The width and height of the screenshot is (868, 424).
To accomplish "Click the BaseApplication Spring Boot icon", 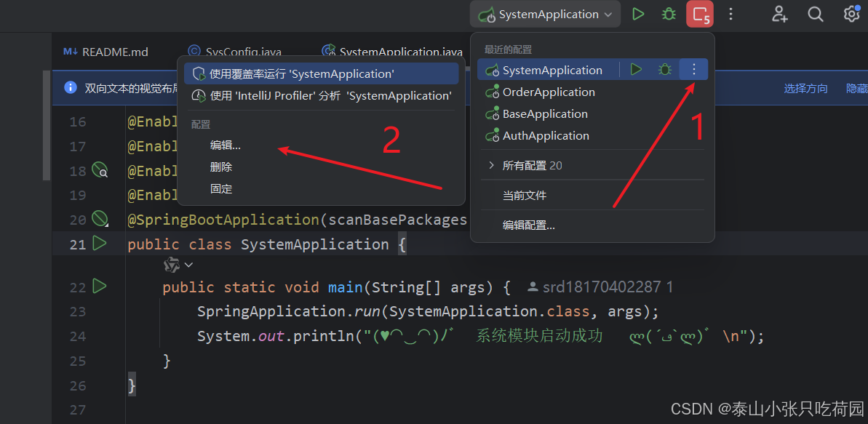I will click(x=492, y=114).
